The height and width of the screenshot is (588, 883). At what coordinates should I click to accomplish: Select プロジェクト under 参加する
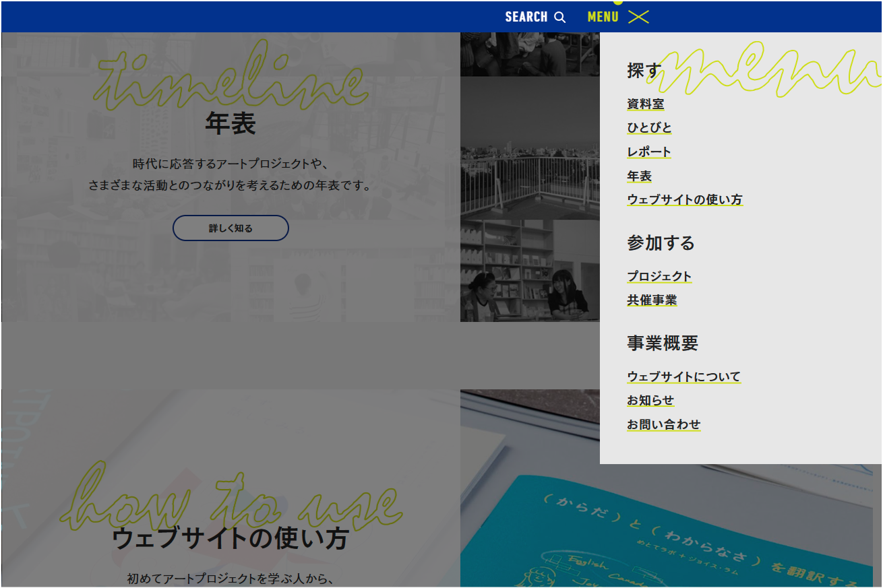point(659,277)
